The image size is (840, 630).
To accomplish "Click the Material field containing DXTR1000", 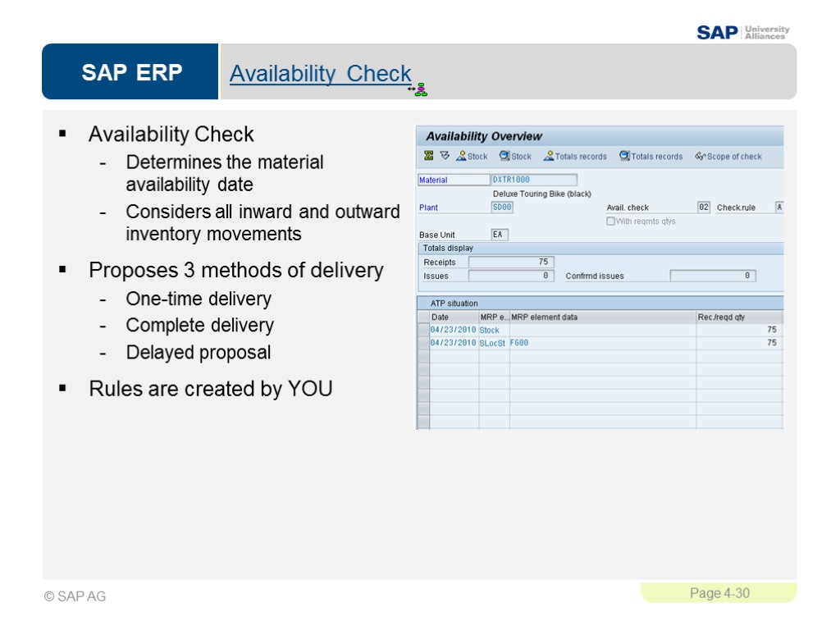I will point(534,180).
